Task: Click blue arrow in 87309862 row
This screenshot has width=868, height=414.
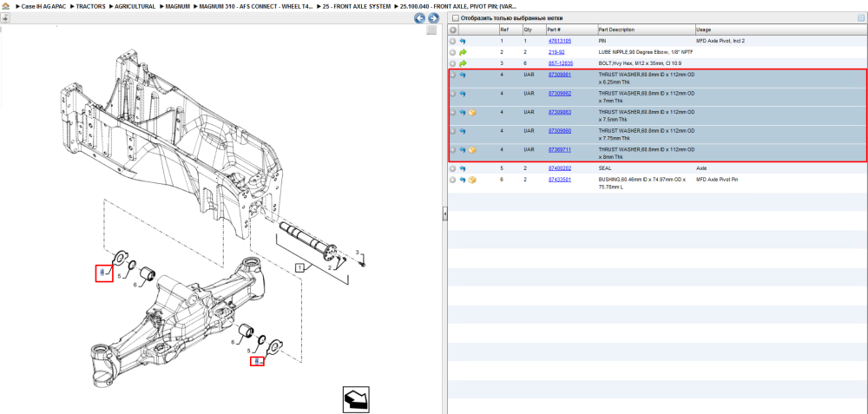Action: 463,94
